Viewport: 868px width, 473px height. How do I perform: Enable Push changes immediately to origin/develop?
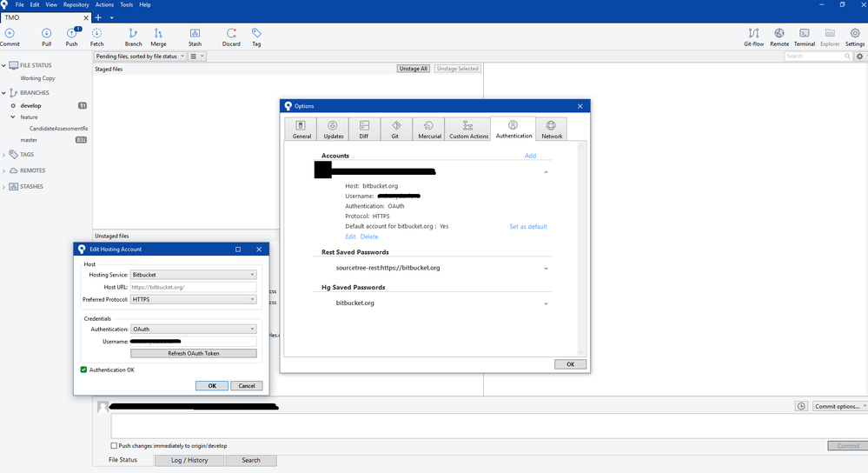[115, 446]
